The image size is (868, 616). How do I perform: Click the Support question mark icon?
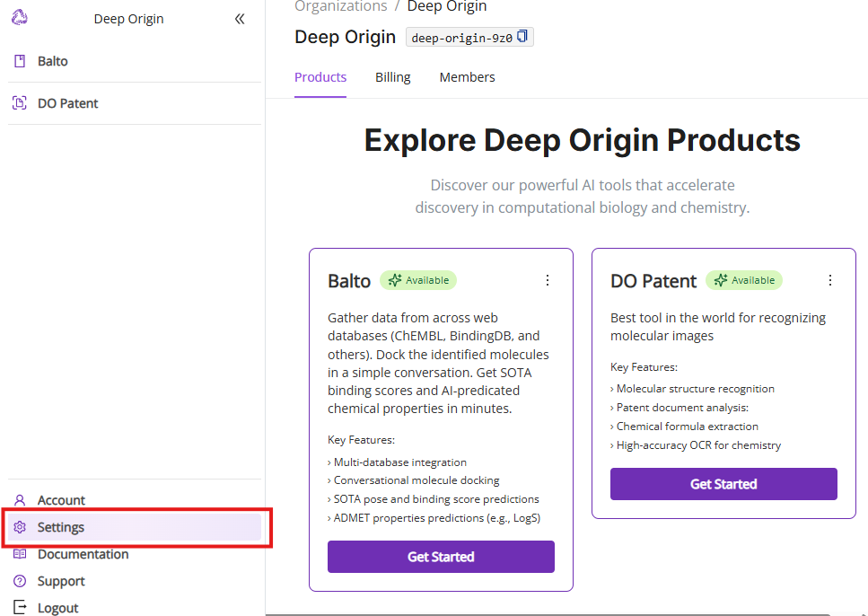pyautogui.click(x=20, y=581)
